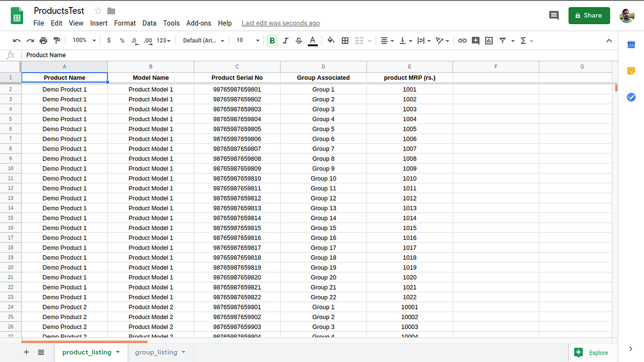Apply bold formatting from the toolbar
The height and width of the screenshot is (362, 644).
pos(272,40)
